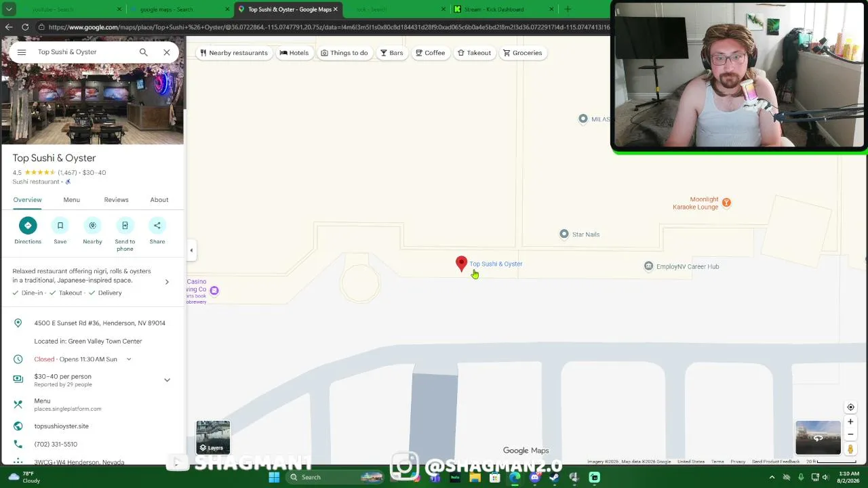Click the clock icon beside hours

point(18,359)
